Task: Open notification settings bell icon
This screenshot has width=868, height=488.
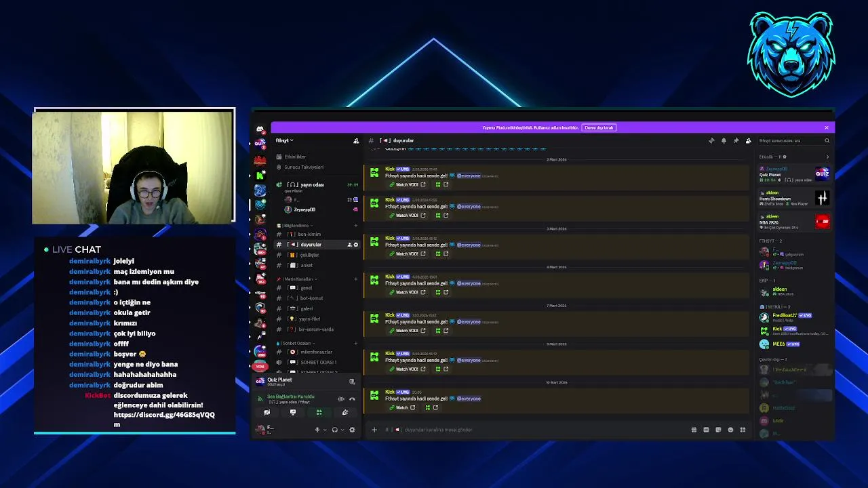Action: point(724,140)
